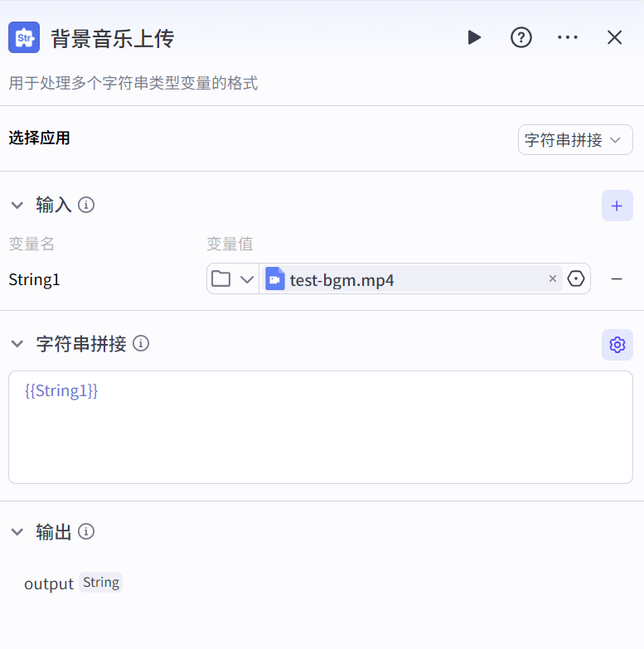The image size is (644, 649).
Task: Click the output variable name
Action: 49,584
